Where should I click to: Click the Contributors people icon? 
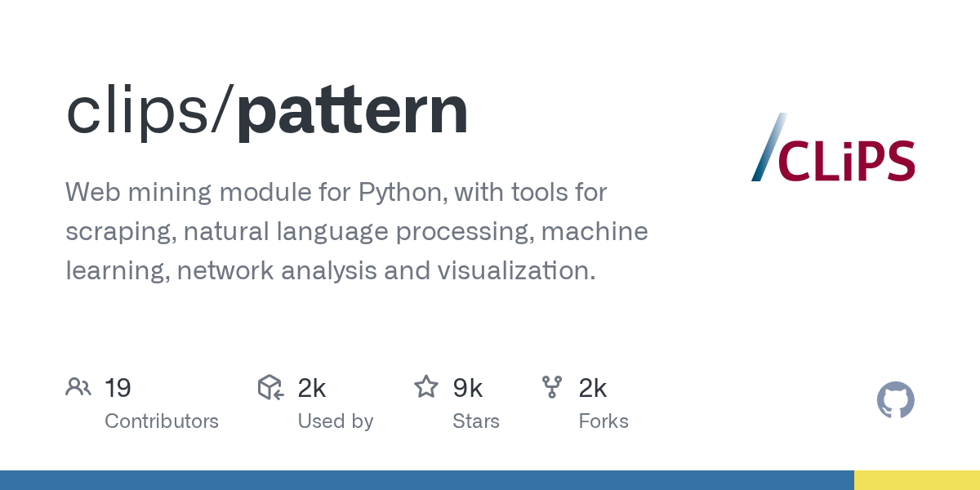point(78,387)
